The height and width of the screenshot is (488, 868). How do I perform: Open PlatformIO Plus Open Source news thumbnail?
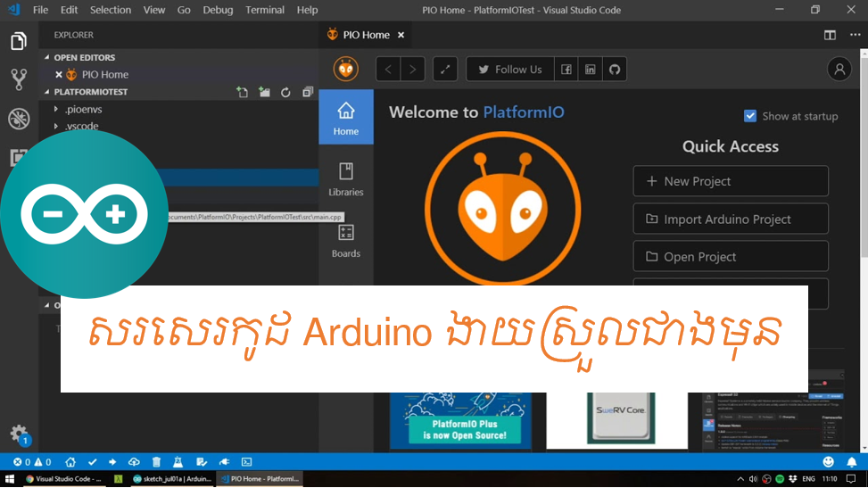[460, 420]
